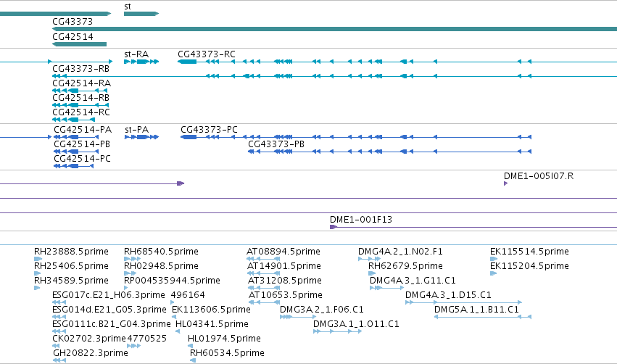Select the 496164 feature label
The image size is (617, 364).
click(x=188, y=295)
